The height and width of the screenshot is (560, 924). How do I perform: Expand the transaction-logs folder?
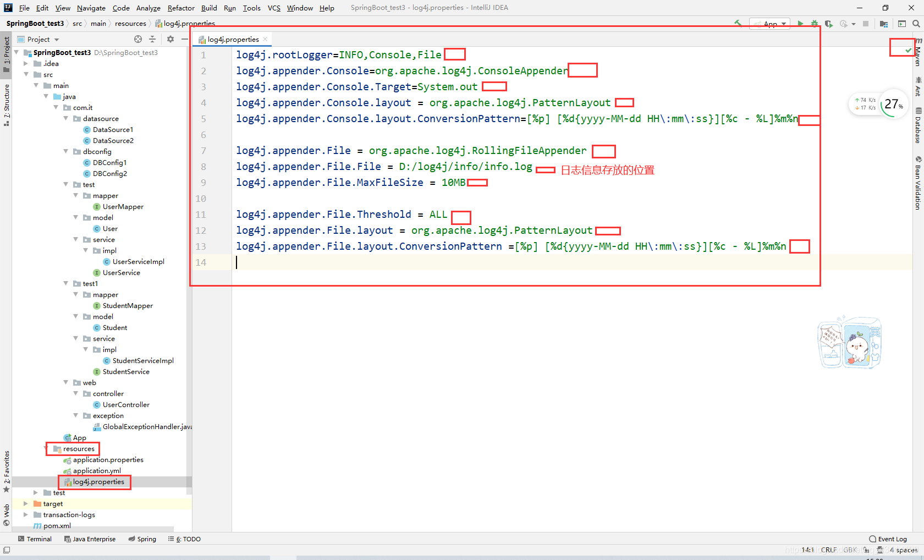click(x=26, y=514)
